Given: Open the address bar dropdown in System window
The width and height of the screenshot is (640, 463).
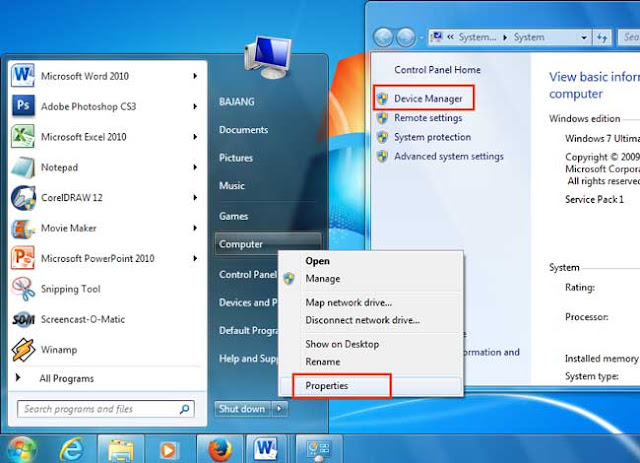Looking at the screenshot, I should 584,38.
